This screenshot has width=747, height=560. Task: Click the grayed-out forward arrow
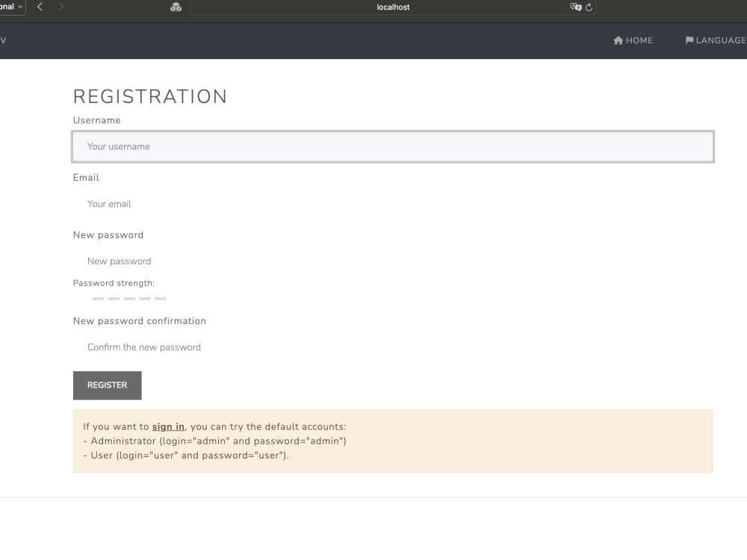[62, 7]
